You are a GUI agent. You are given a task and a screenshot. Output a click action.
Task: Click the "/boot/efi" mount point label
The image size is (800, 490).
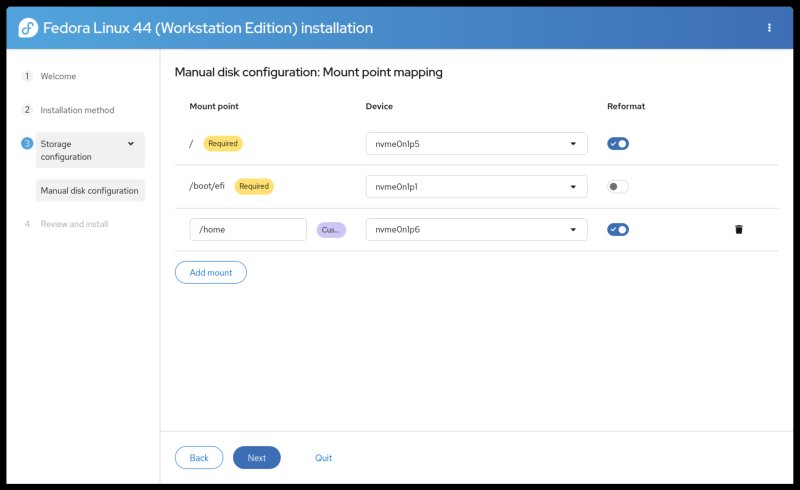(207, 186)
